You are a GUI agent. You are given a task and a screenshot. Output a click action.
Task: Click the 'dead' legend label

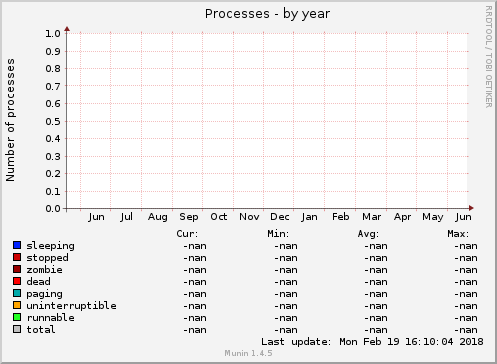click(x=38, y=282)
